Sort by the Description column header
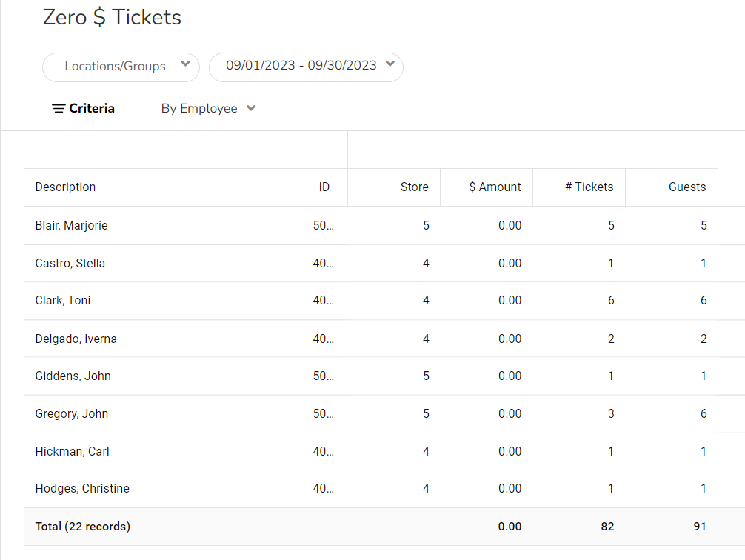745x560 pixels. point(65,187)
